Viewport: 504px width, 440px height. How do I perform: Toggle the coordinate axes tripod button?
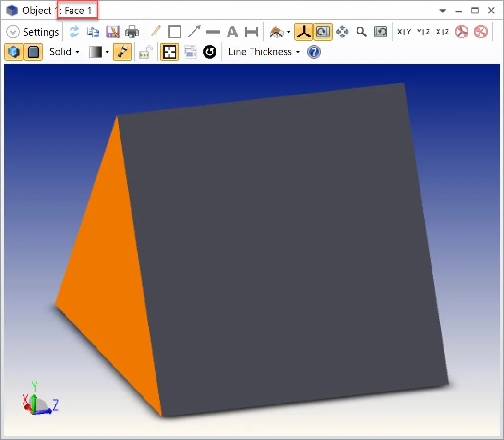click(x=303, y=32)
